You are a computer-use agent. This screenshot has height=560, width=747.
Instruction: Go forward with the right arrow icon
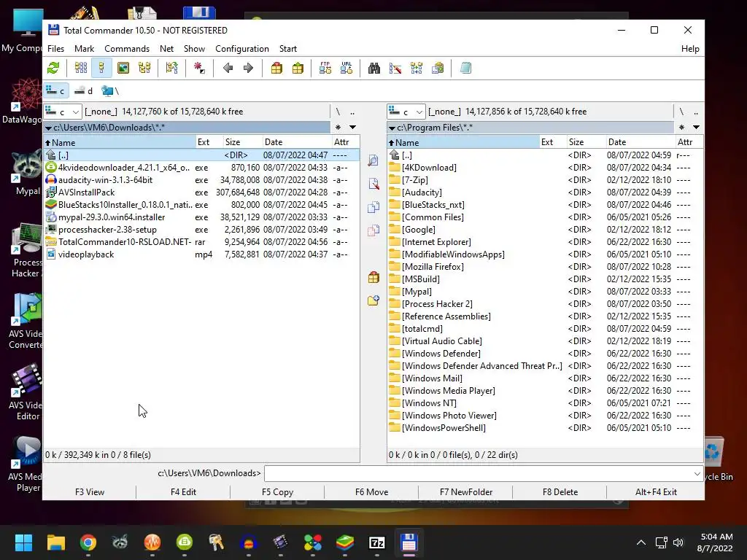[x=248, y=68]
